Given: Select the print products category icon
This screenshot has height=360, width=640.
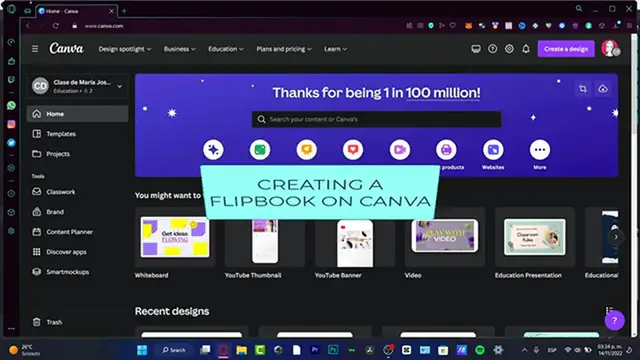Looking at the screenshot, I should pos(446,150).
